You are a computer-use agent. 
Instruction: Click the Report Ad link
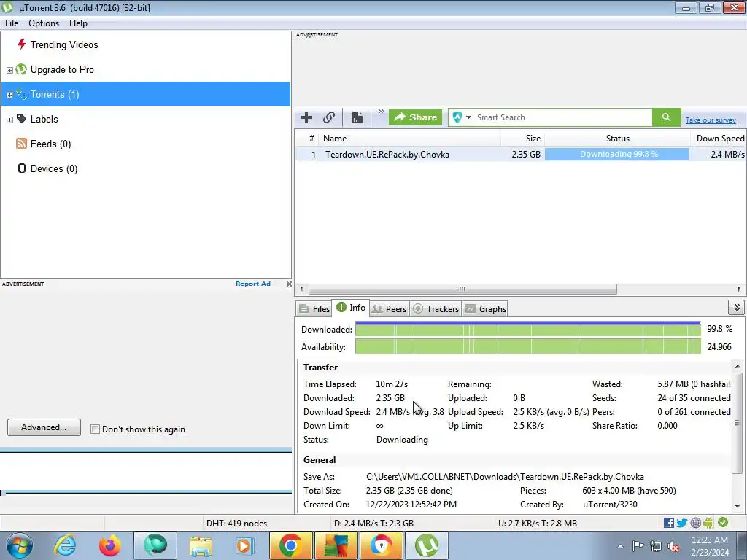[253, 284]
